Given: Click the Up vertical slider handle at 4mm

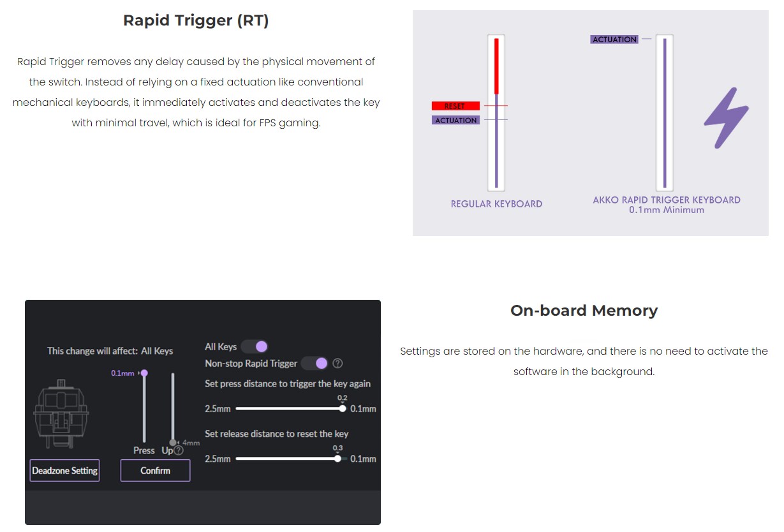Looking at the screenshot, I should tap(172, 443).
